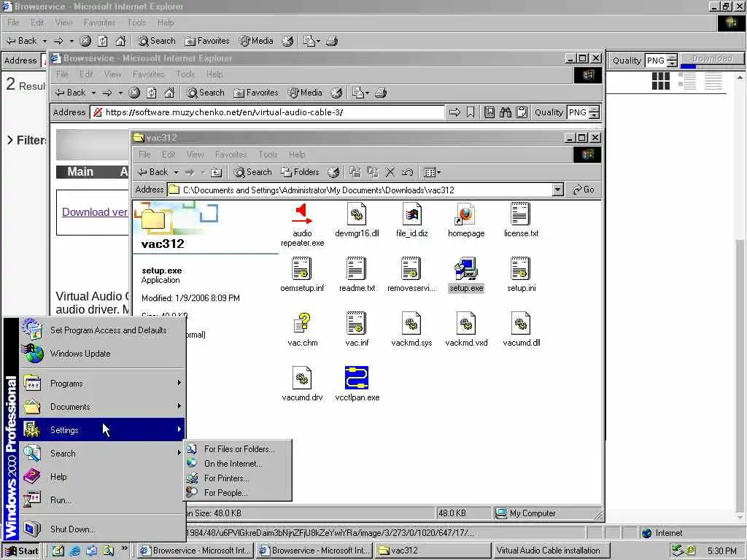This screenshot has width=747, height=560.
Task: Click Search button in vac312 toolbar
Action: [252, 172]
